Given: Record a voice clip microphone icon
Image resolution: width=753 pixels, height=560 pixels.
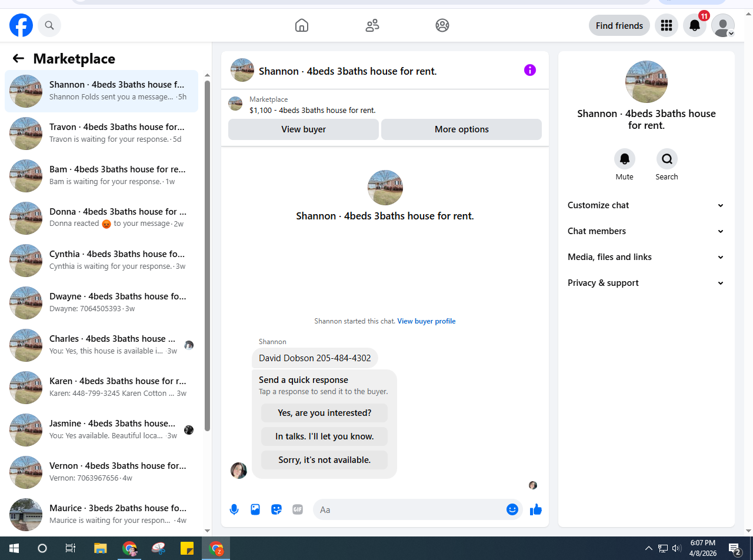Looking at the screenshot, I should (234, 509).
